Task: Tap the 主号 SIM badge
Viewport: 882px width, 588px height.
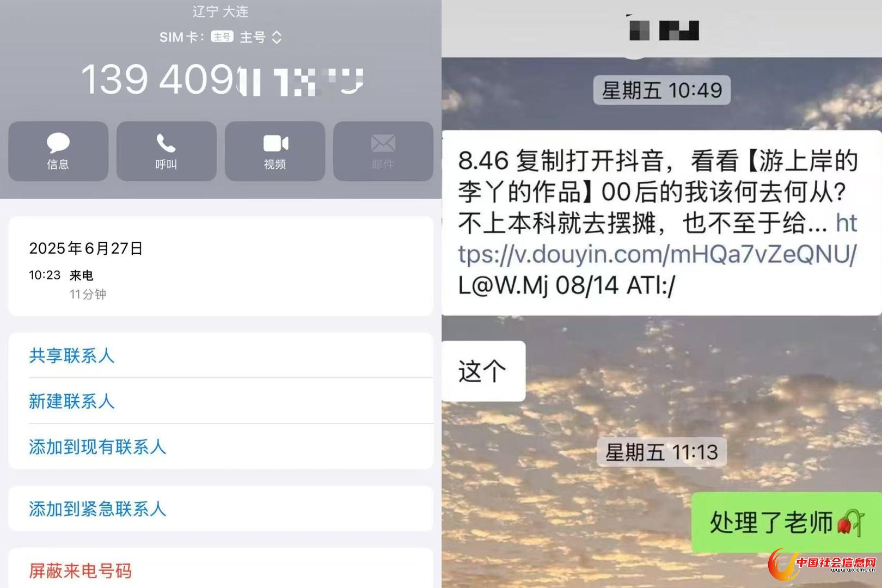Action: click(222, 37)
